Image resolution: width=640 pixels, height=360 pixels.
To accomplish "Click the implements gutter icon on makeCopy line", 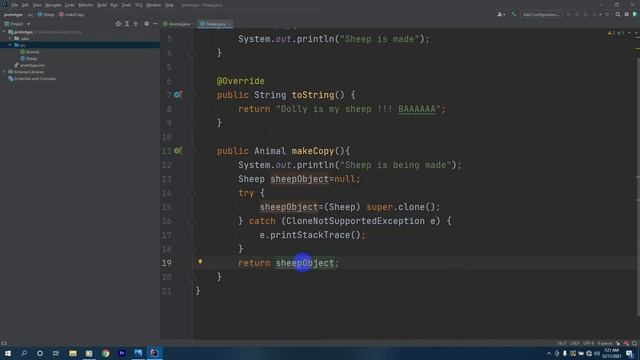I will [x=178, y=151].
